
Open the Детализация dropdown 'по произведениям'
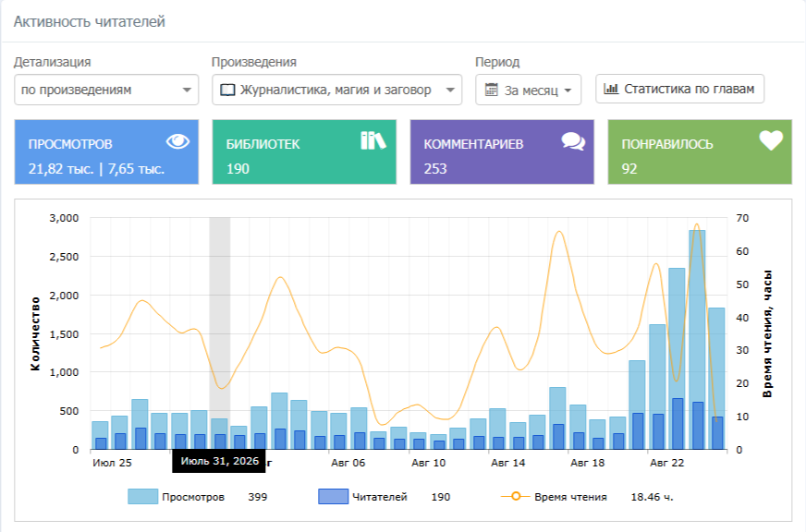tap(106, 90)
